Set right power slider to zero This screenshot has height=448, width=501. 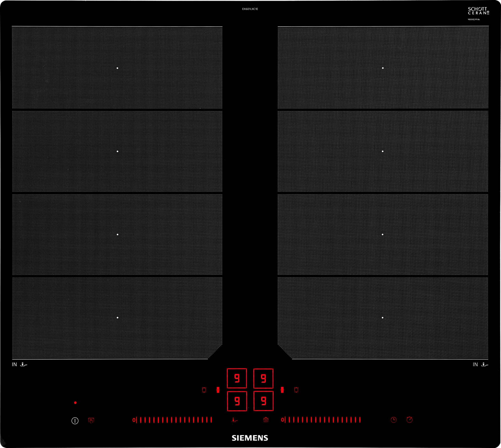click(283, 420)
